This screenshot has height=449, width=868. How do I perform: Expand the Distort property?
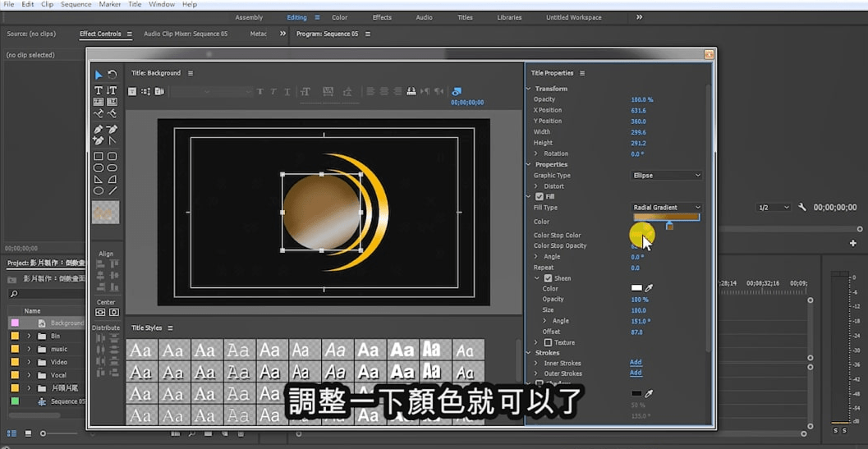536,186
